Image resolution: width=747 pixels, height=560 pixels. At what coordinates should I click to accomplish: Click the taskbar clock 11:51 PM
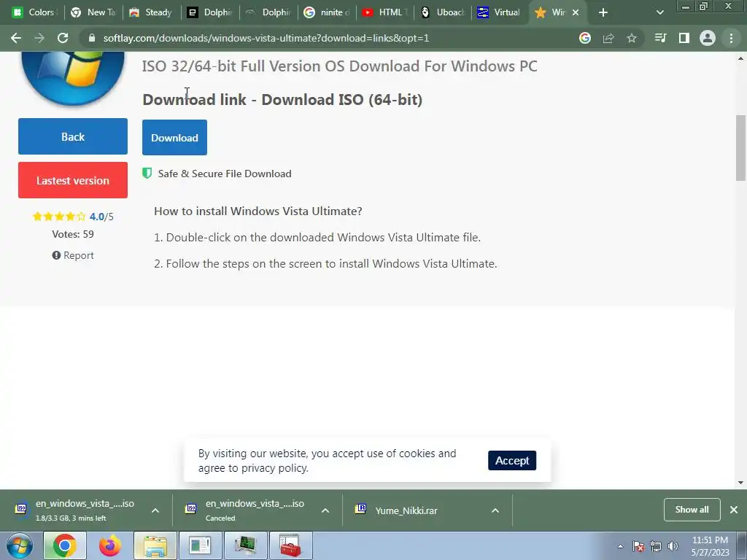[x=710, y=540]
